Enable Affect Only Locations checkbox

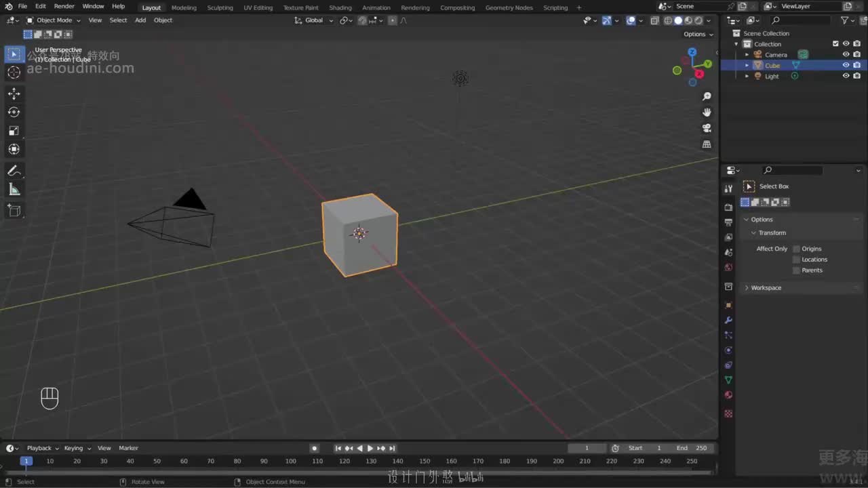[x=796, y=260]
